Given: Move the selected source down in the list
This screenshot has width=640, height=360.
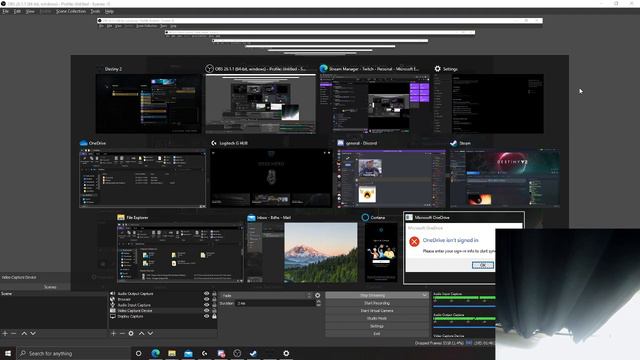Looking at the screenshot, I should tap(150, 333).
